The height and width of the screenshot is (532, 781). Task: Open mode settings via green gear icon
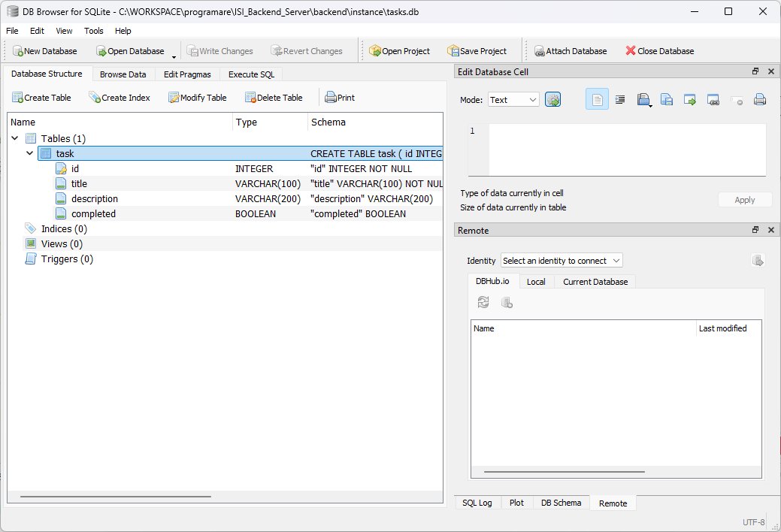[x=552, y=98]
